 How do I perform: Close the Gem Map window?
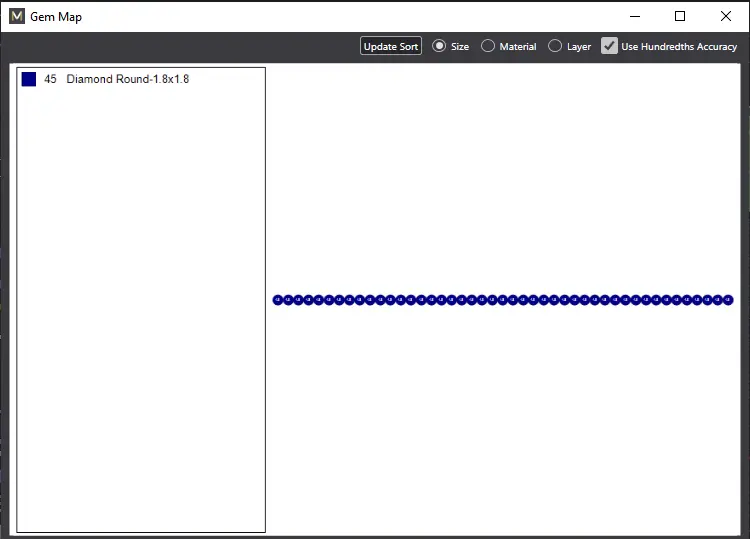point(726,16)
